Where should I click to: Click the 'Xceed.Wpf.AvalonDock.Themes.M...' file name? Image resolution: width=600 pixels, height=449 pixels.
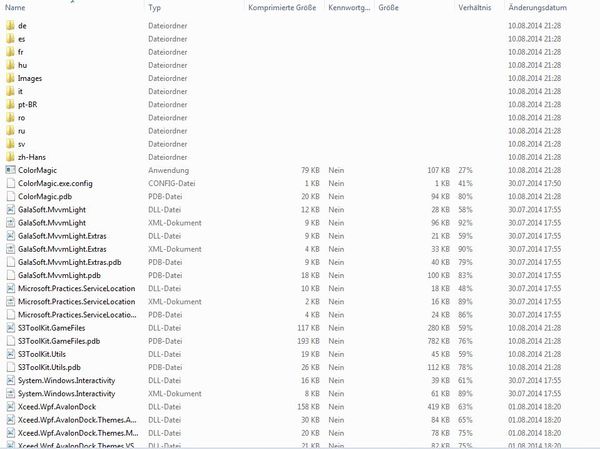tap(78, 433)
